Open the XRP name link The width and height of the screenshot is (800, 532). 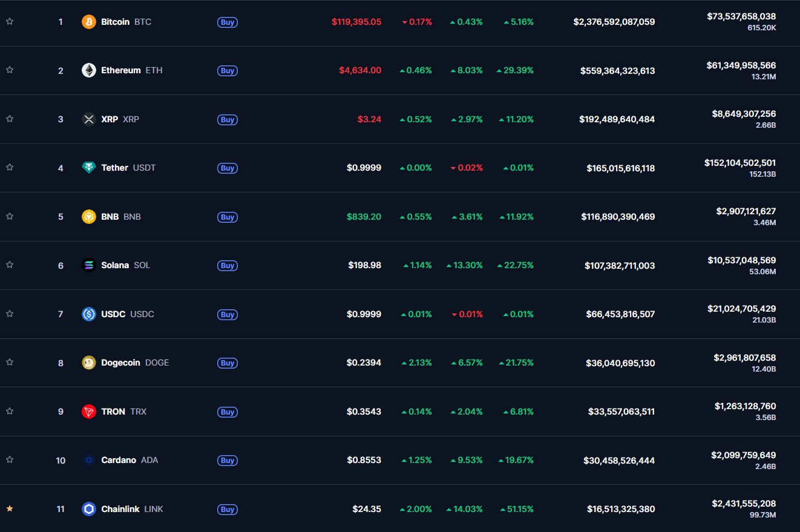pos(120,119)
